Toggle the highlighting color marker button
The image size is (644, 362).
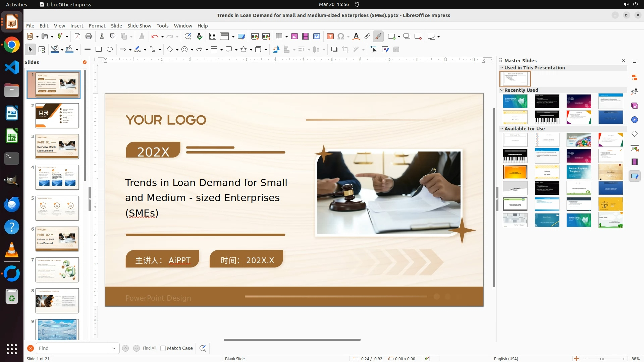pyautogui.click(x=378, y=37)
